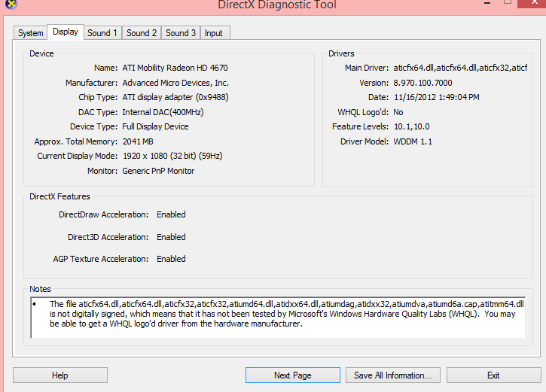The width and height of the screenshot is (546, 392).
Task: Go to the Sound 2 tab
Action: pos(142,33)
